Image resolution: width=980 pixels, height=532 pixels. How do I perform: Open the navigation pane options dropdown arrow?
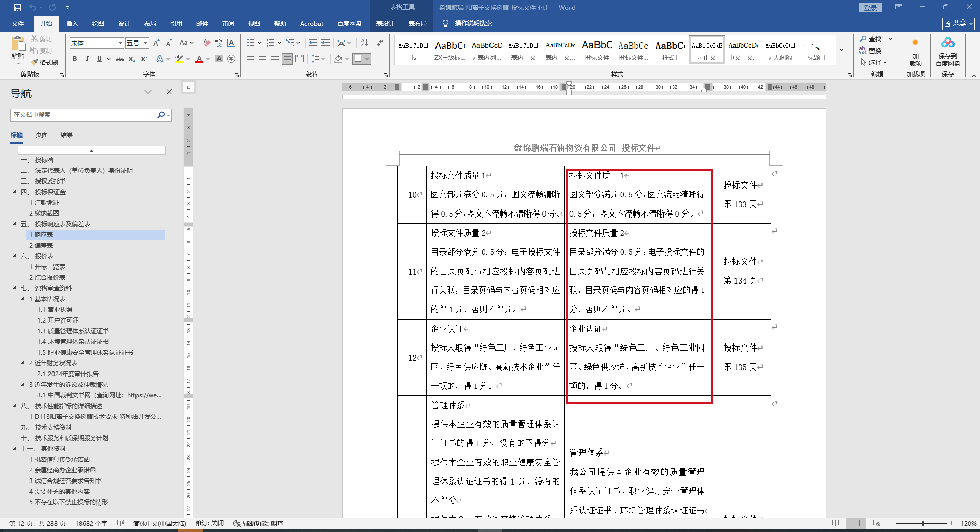(x=148, y=92)
